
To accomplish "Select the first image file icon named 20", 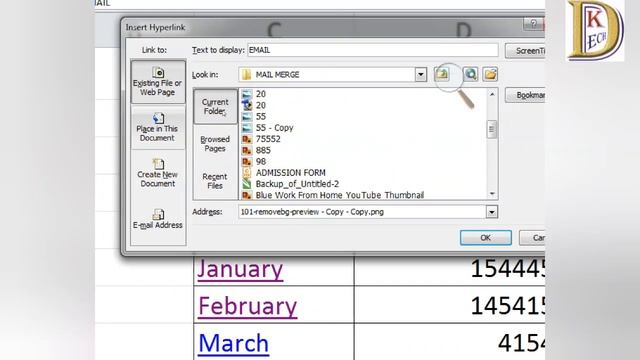I will (247, 94).
